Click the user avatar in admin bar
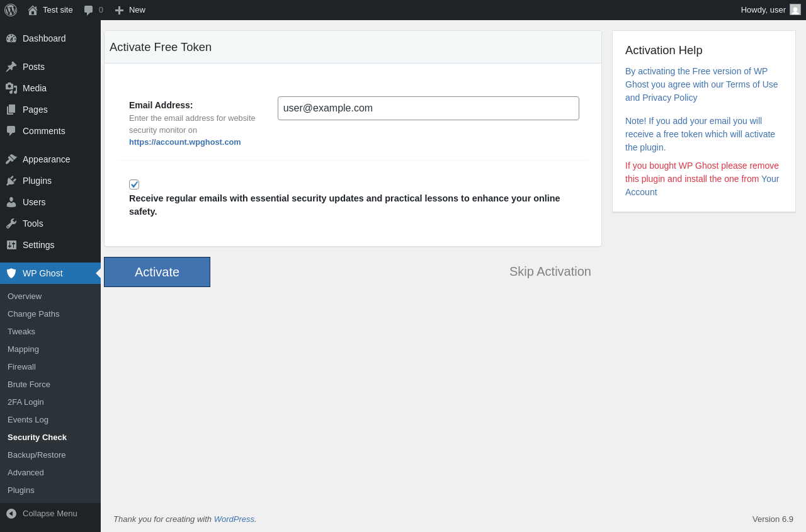 (x=795, y=9)
